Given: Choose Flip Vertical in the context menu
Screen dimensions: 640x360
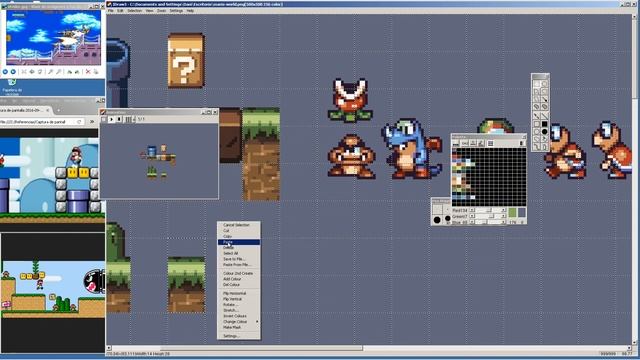Looking at the screenshot, I should point(239,299).
